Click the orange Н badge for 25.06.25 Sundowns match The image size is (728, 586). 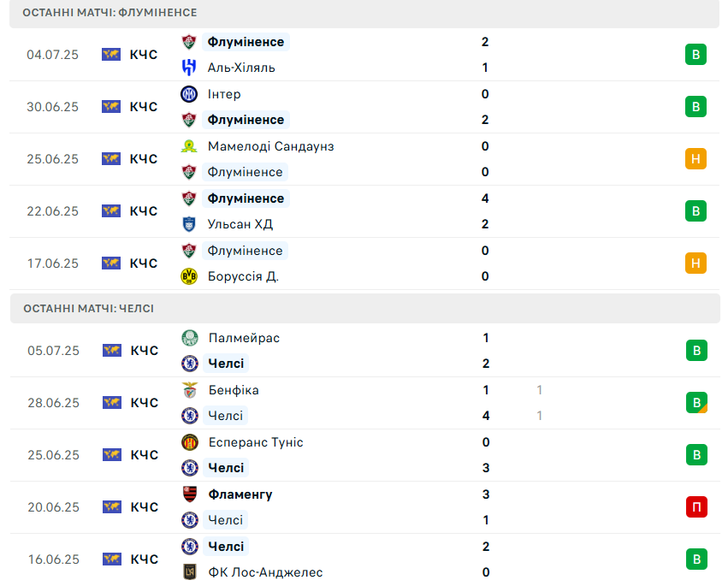pyautogui.click(x=695, y=159)
